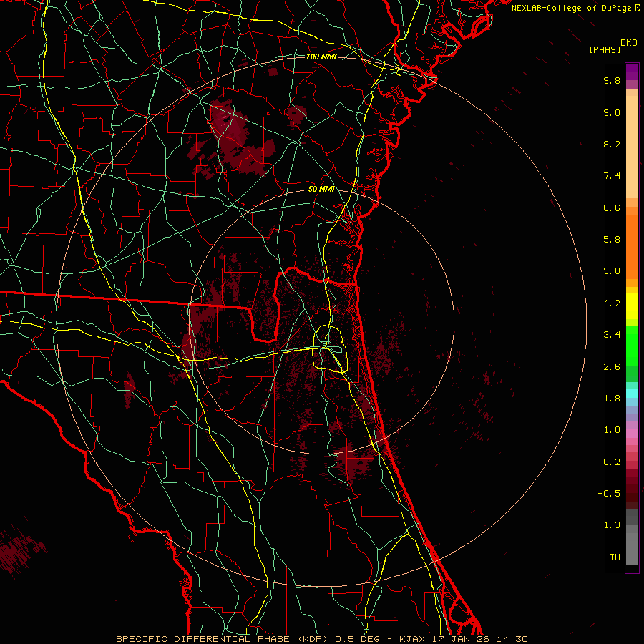Click the 7.4 scale value
This screenshot has width=644, height=644.
612,176
